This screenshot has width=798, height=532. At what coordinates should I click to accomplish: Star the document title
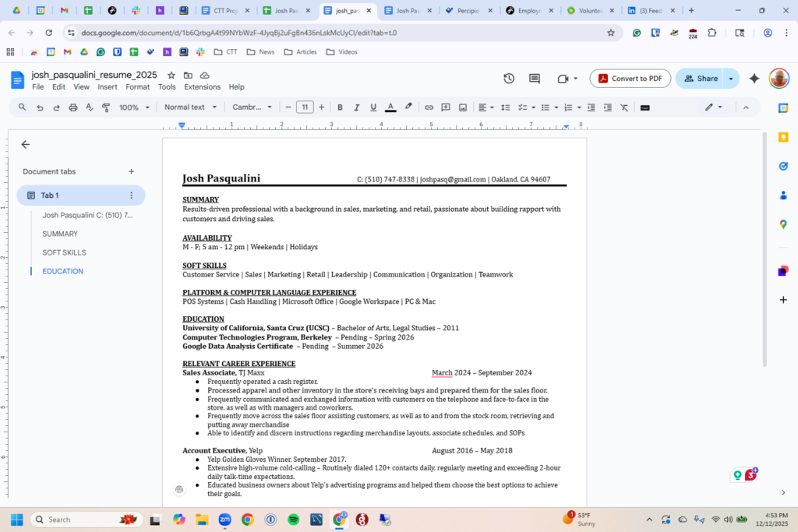click(171, 76)
